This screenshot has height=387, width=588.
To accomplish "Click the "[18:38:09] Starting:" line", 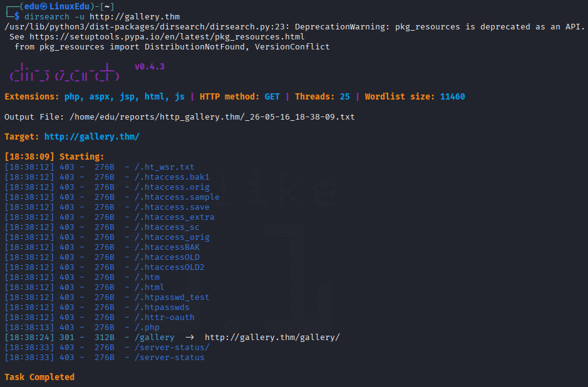I will click(54, 157).
